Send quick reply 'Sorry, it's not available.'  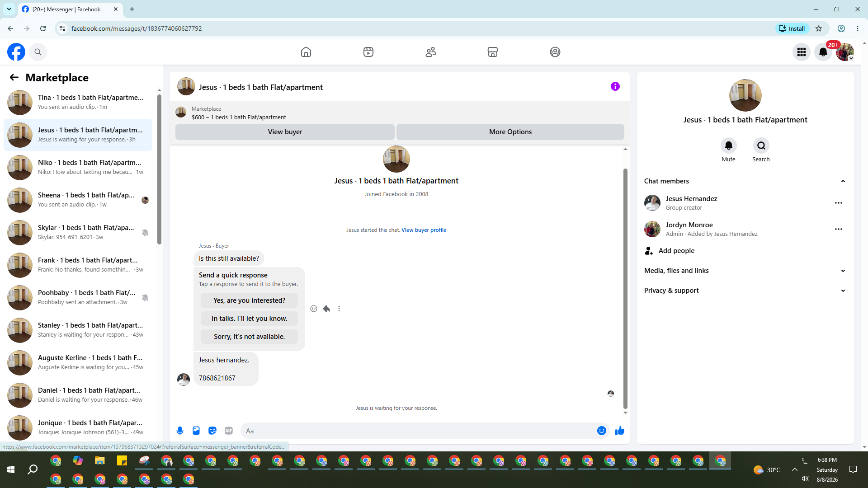(250, 337)
